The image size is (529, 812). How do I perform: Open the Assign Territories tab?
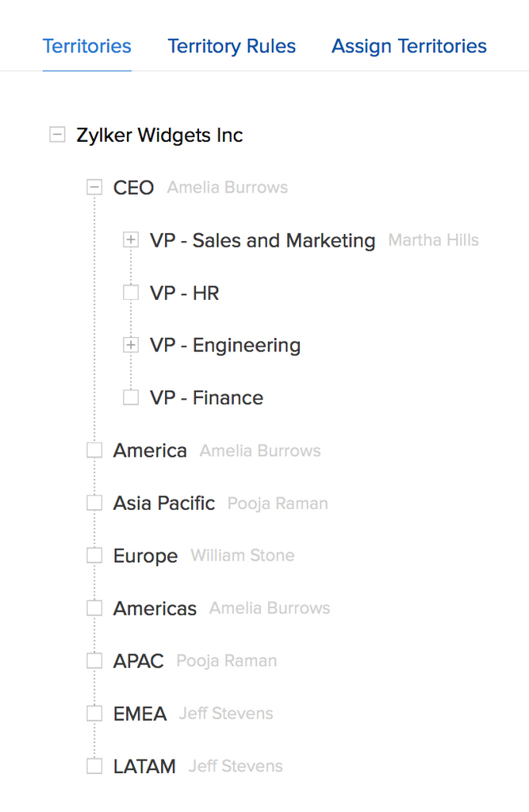[x=409, y=46]
